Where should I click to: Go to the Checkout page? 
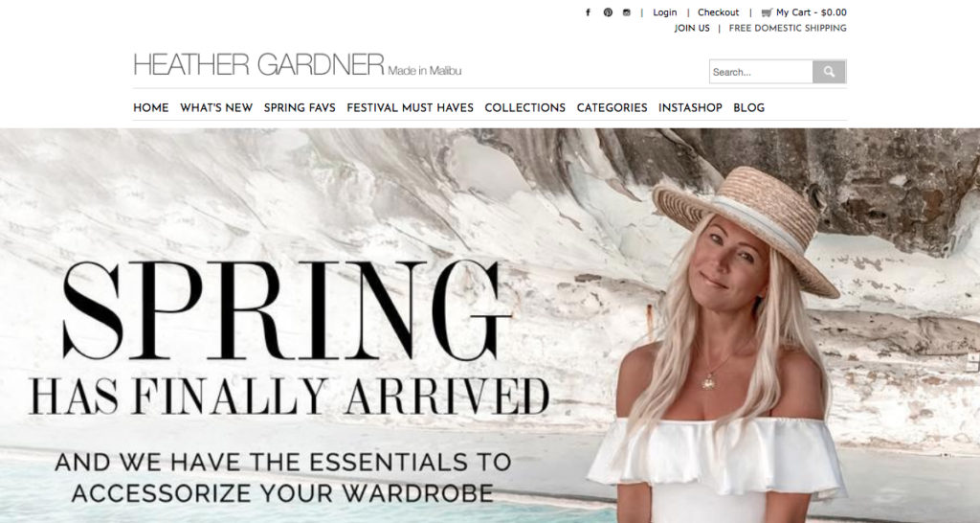[x=718, y=12]
